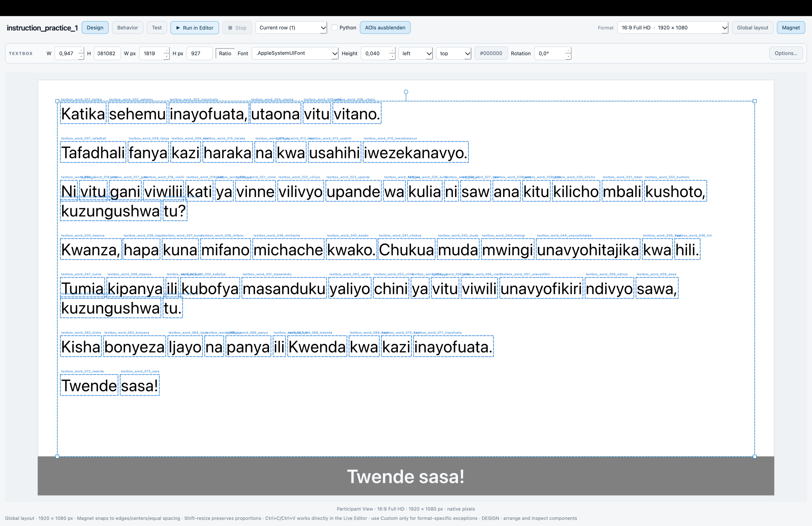Click the Global layout button

coord(752,28)
